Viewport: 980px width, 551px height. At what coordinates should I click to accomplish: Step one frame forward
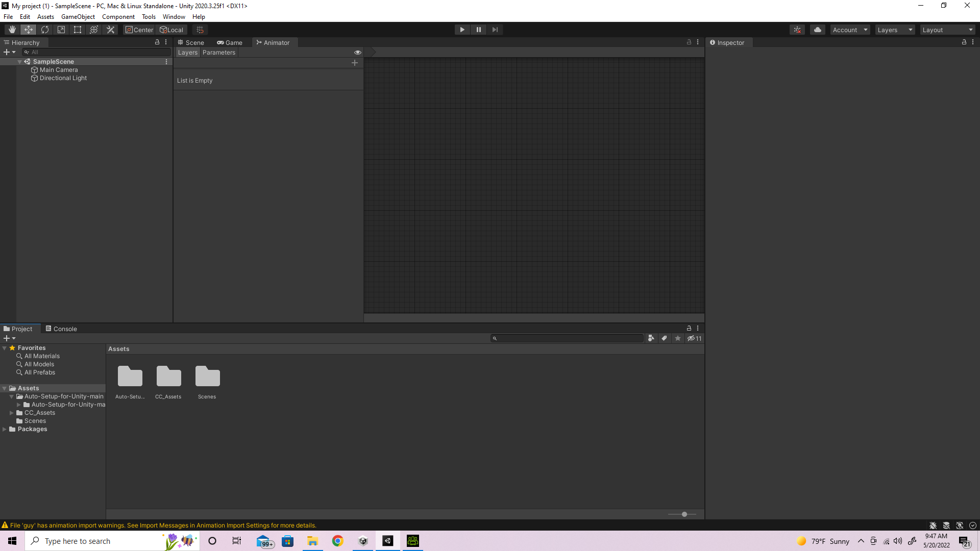495,30
